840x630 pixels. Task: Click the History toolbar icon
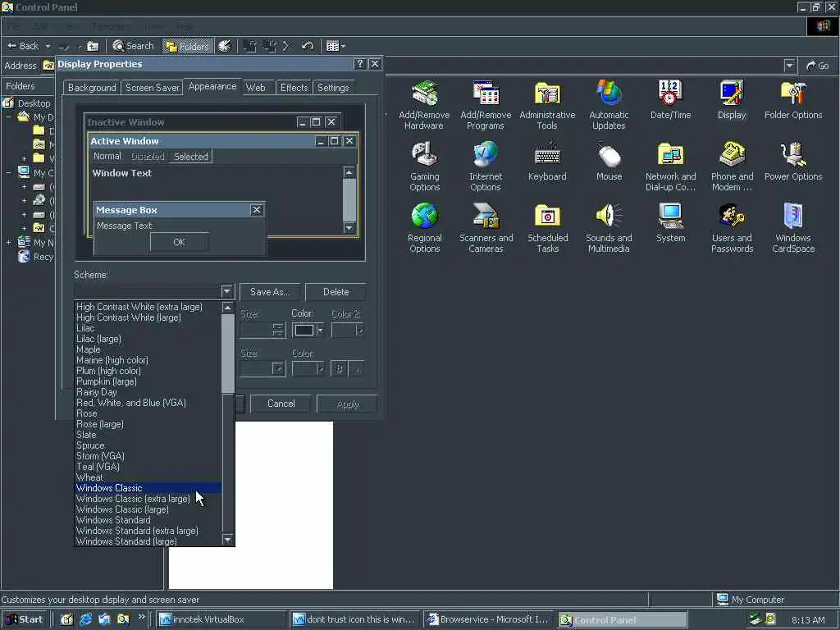pyautogui.click(x=225, y=46)
